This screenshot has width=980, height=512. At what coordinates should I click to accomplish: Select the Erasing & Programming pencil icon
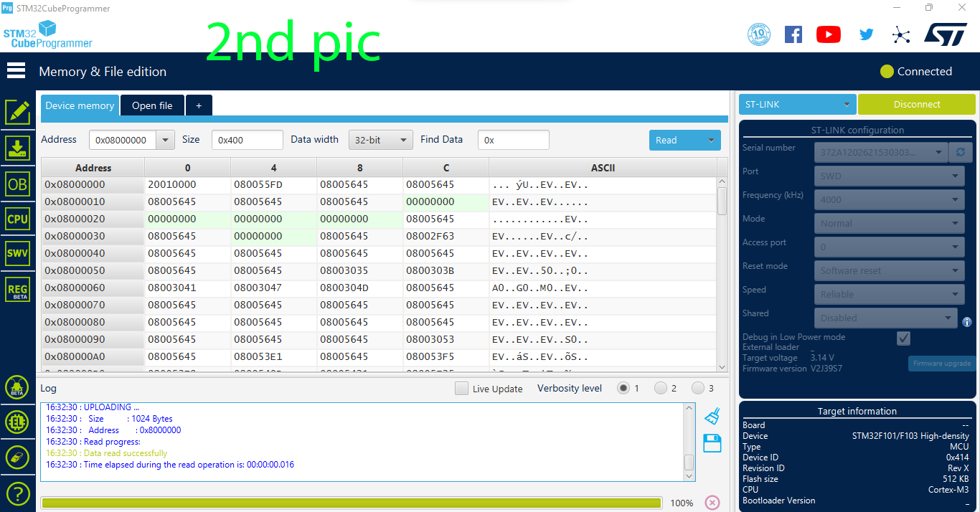(x=18, y=112)
